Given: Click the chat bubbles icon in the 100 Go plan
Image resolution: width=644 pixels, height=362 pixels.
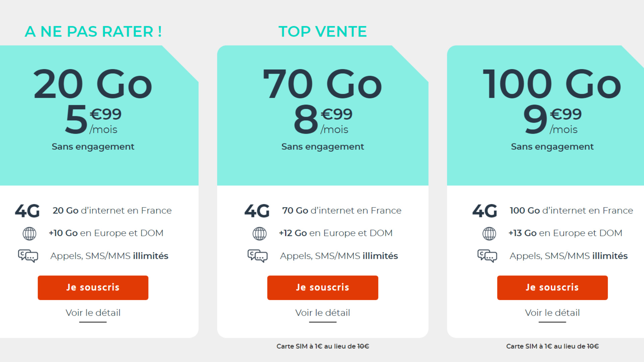Looking at the screenshot, I should click(487, 256).
